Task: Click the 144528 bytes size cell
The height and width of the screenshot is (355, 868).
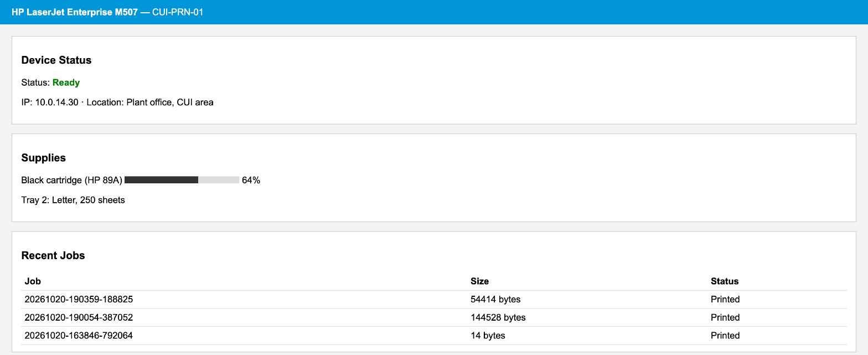Action: tap(498, 318)
